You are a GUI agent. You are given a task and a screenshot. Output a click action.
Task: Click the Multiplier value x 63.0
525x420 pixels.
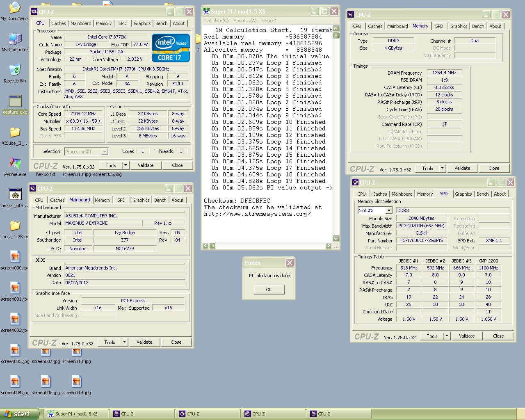(83, 121)
